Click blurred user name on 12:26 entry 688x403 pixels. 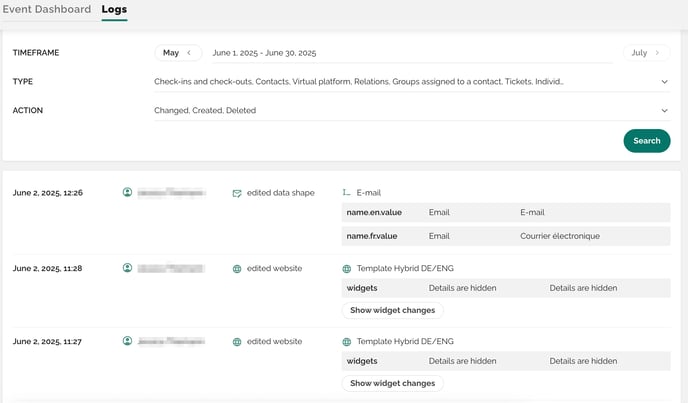click(x=171, y=193)
